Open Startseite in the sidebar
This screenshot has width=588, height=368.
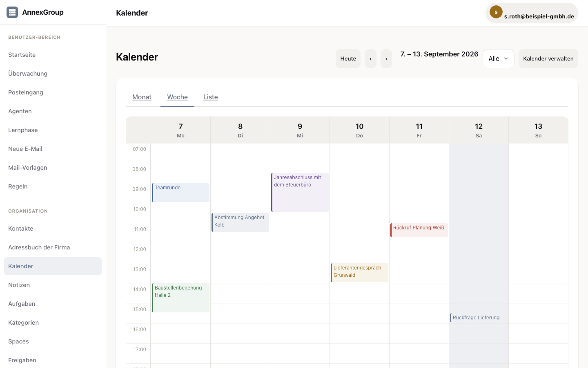[53, 55]
